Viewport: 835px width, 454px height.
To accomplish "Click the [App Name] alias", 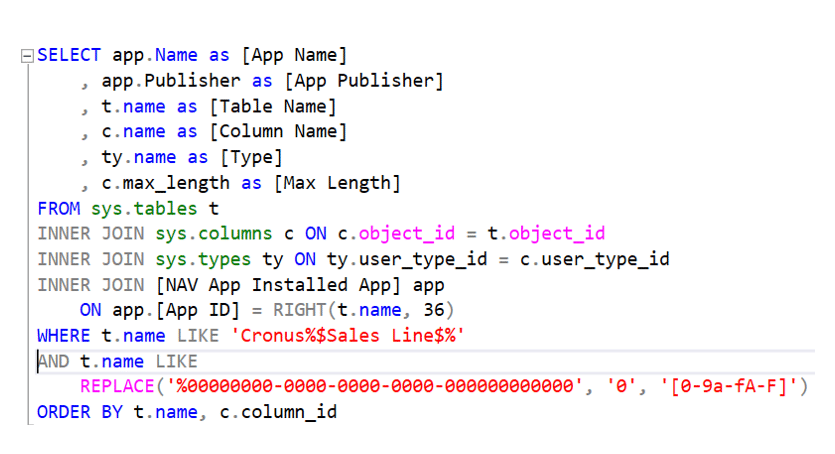I will [x=294, y=55].
